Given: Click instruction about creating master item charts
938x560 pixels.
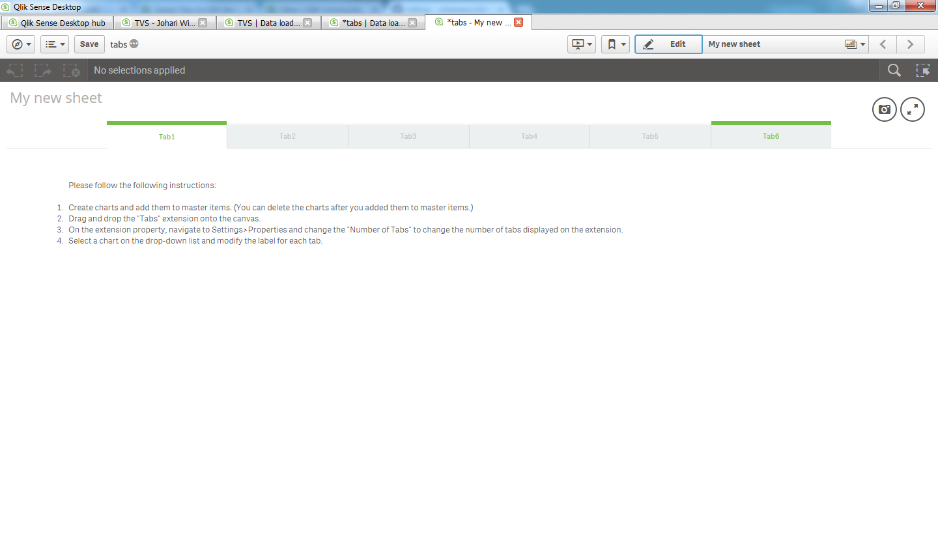Looking at the screenshot, I should tap(271, 208).
